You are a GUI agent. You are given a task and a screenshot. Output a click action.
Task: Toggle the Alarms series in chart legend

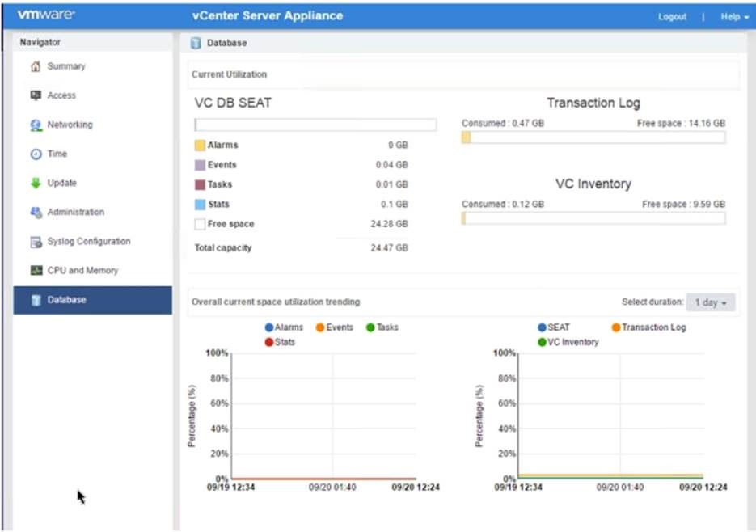pos(283,327)
